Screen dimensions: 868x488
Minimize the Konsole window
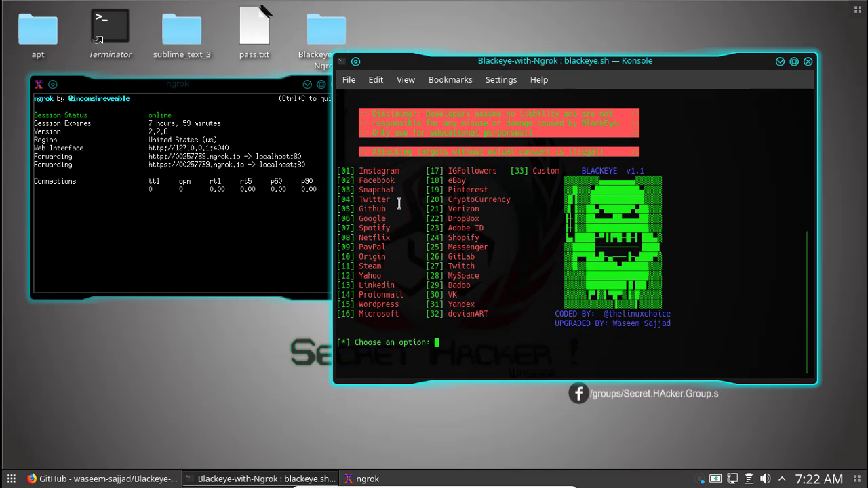(780, 61)
